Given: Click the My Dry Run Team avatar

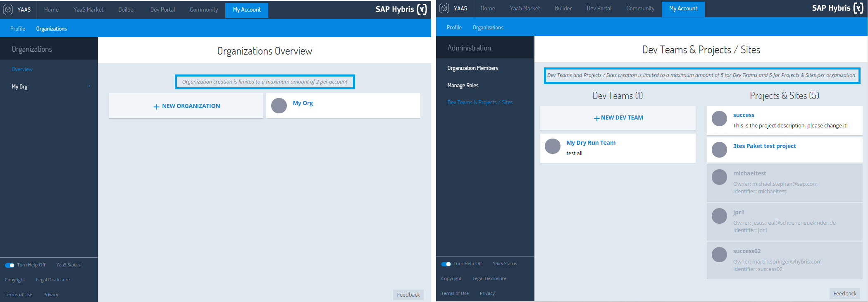Looking at the screenshot, I should tap(553, 146).
